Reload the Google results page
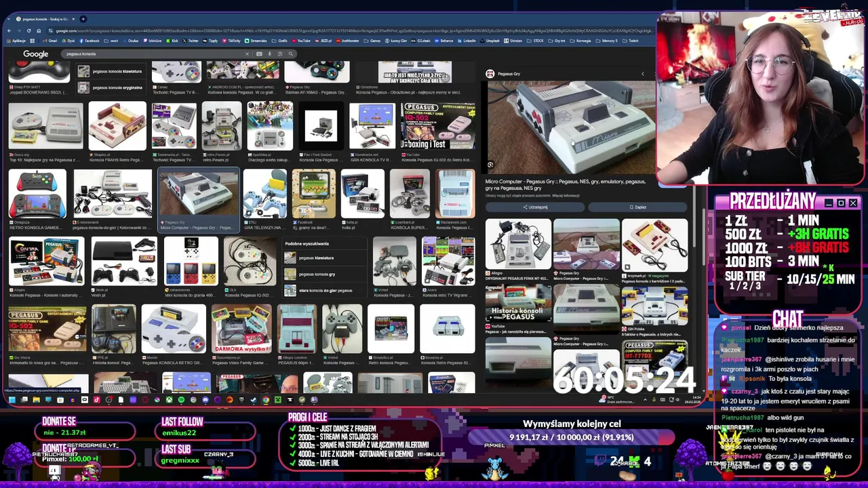The image size is (868, 488). 29,30
